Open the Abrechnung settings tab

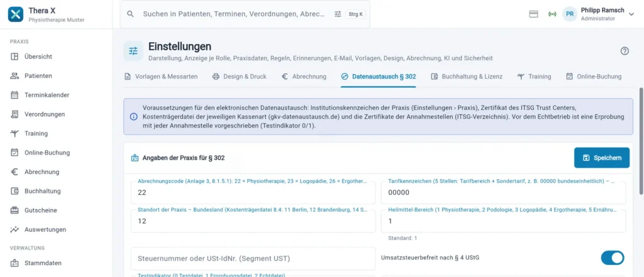[x=304, y=77]
